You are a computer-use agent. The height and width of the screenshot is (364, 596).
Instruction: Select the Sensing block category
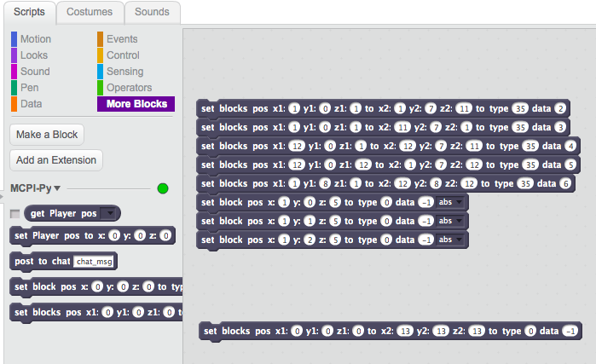coord(124,72)
